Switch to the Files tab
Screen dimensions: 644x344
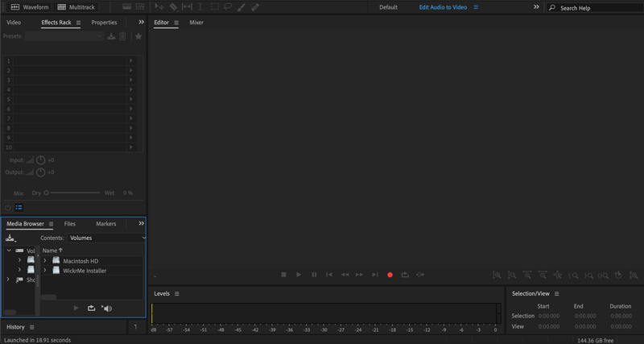[x=70, y=224]
